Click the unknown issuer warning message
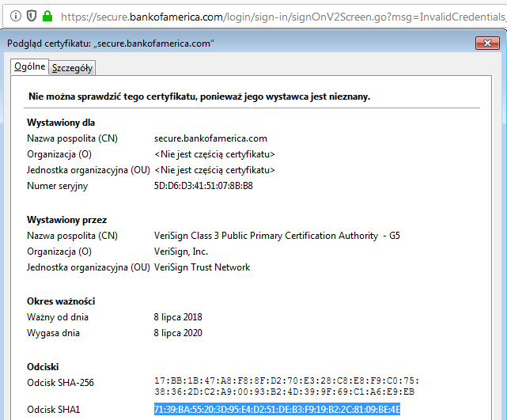The width and height of the screenshot is (507, 420). click(x=199, y=96)
